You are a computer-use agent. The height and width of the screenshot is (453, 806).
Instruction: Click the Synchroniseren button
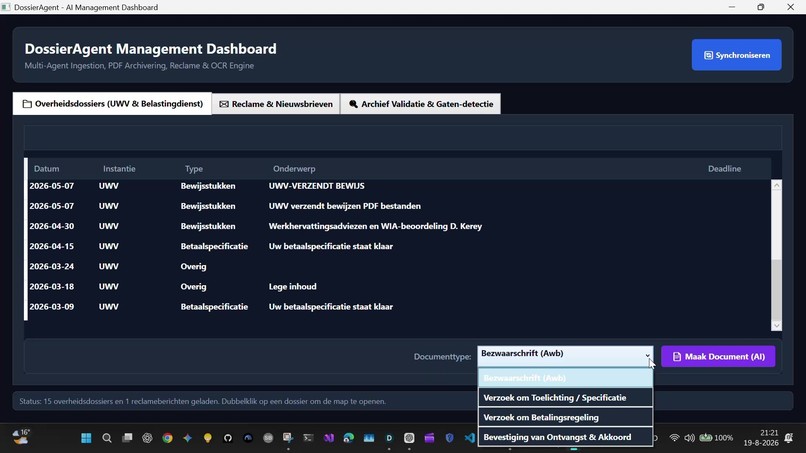(736, 55)
